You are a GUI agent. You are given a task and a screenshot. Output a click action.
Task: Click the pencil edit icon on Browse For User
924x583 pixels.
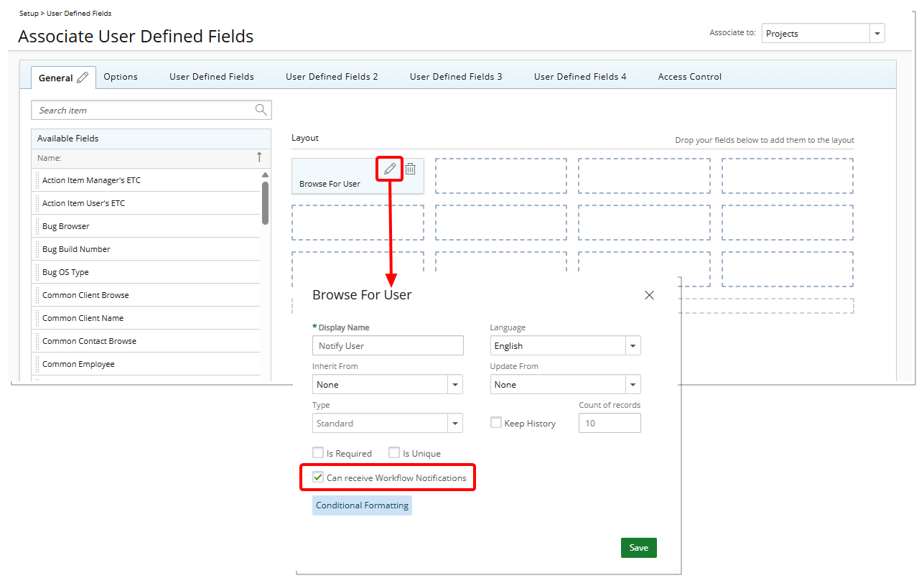click(390, 169)
